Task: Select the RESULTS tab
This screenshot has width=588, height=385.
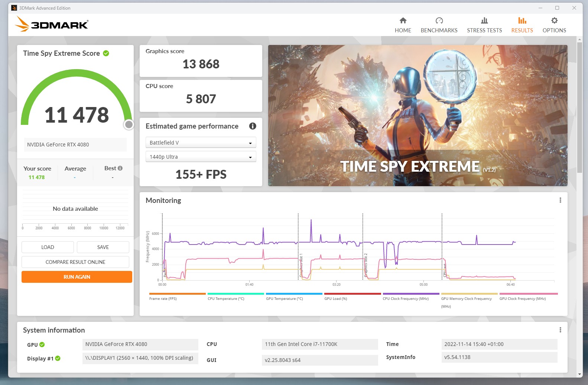Action: [522, 25]
